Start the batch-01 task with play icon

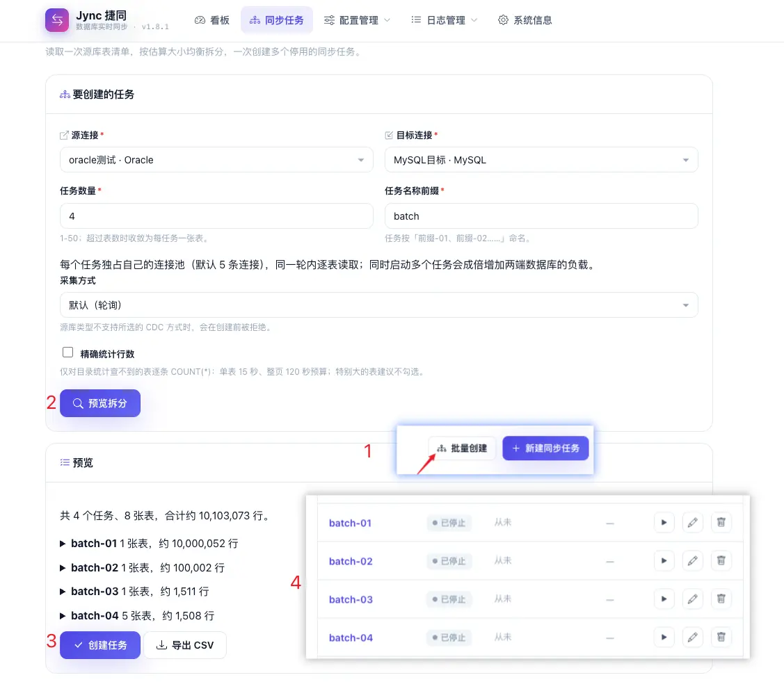[664, 523]
